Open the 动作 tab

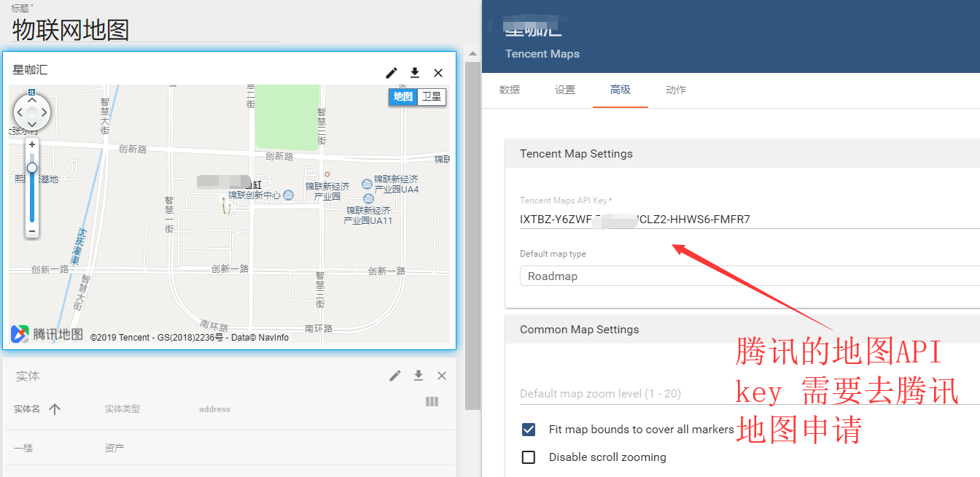pos(675,90)
